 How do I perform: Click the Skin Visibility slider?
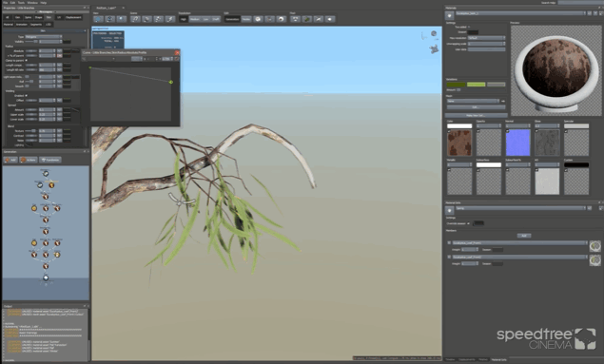click(x=32, y=42)
